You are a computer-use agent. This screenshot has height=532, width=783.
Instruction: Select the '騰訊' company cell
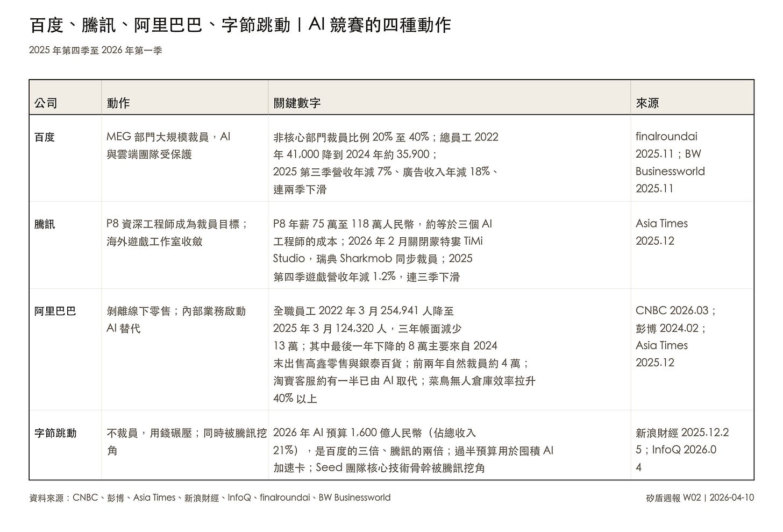pos(65,245)
